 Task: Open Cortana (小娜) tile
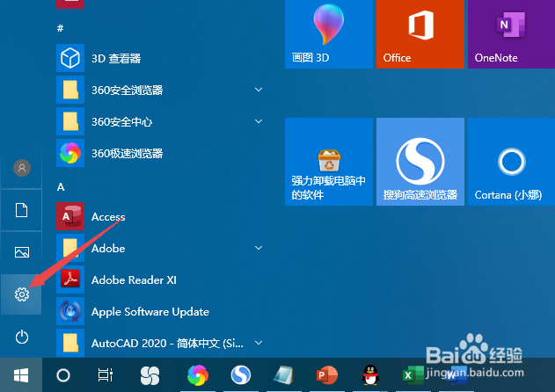pos(512,162)
